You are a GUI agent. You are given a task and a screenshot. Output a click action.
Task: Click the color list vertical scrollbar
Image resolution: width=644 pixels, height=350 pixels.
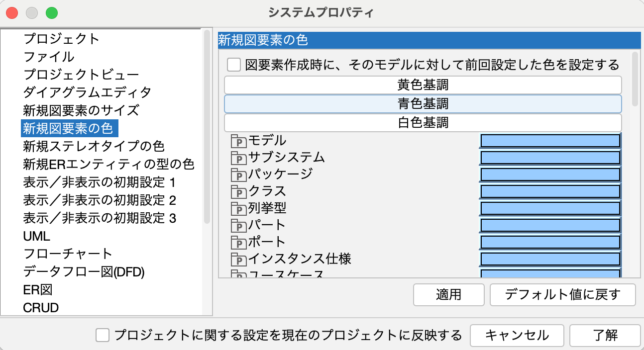click(x=635, y=80)
